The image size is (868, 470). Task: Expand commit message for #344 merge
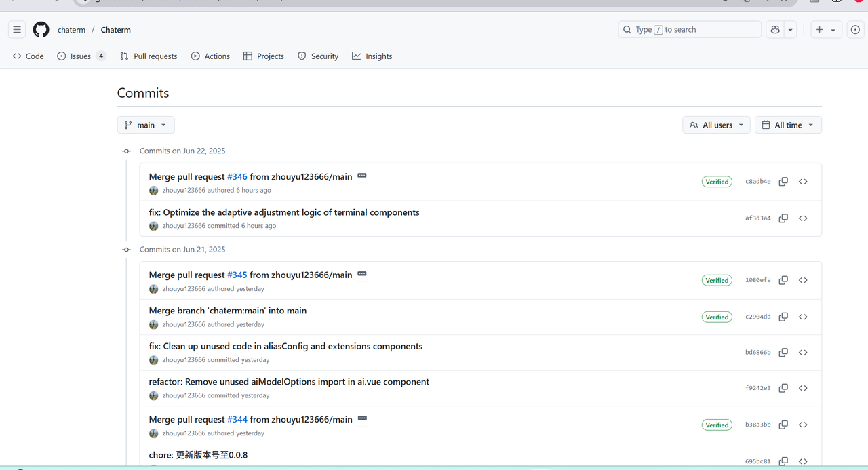(x=362, y=418)
